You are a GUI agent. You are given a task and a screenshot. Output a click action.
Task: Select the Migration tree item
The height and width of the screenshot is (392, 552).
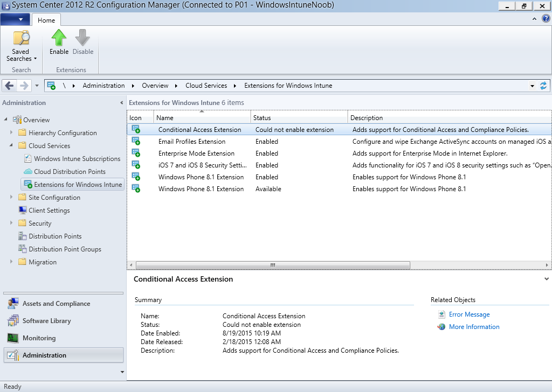coord(42,262)
